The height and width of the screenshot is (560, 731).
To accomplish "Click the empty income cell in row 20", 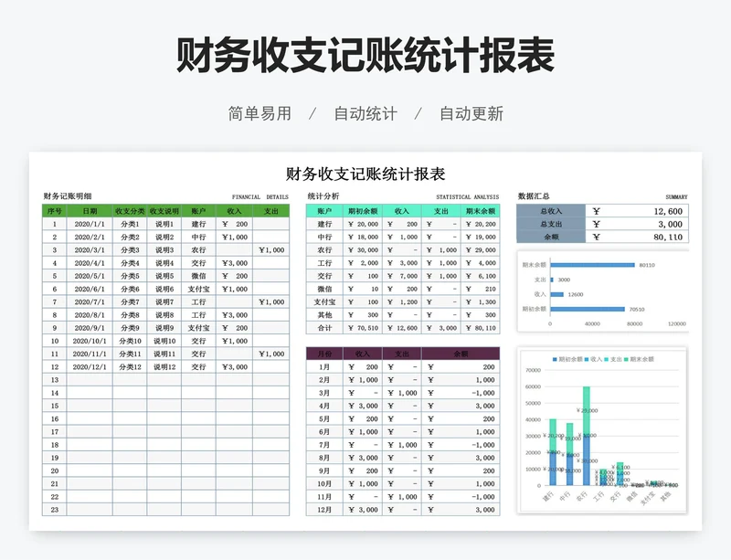I will [x=235, y=471].
